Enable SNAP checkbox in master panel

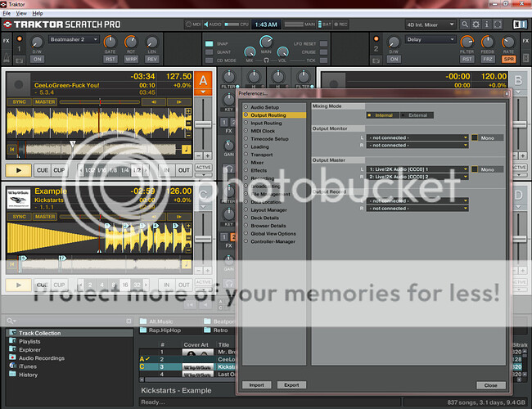209,43
